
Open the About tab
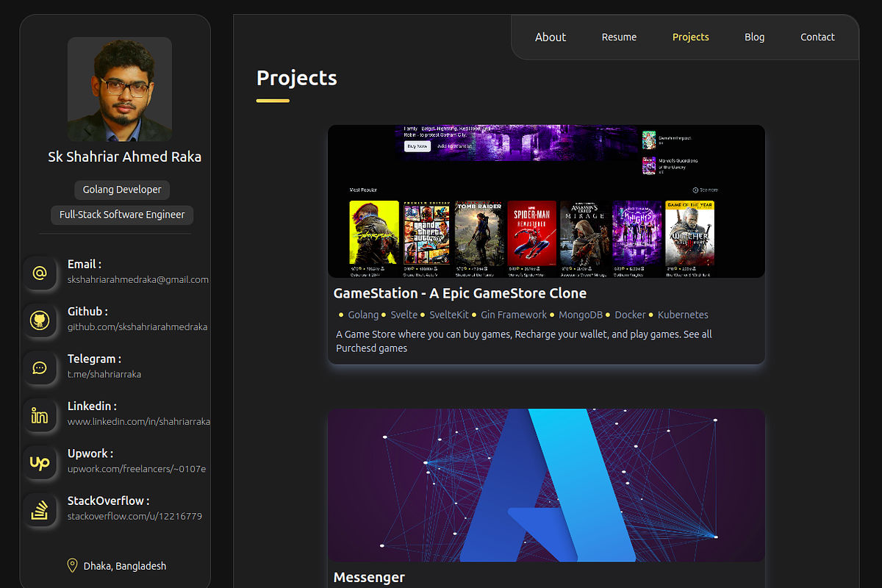pos(551,37)
